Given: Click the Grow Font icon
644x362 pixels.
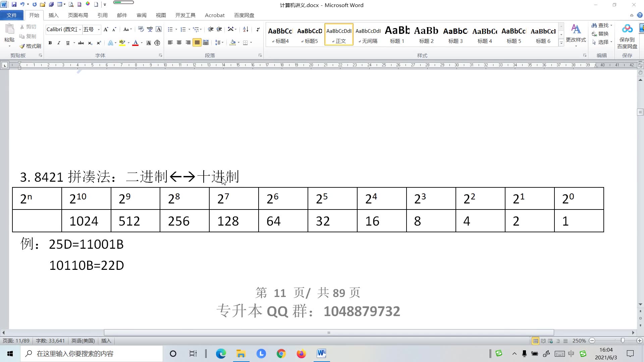Looking at the screenshot, I should click(106, 29).
